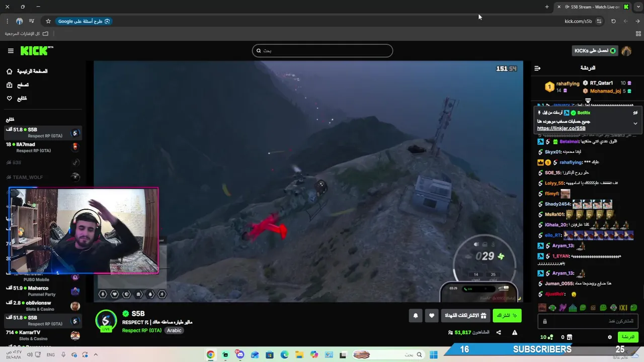Viewport: 644px width, 362px height.
Task: Select the S5B Stream browser tab
Action: point(594,7)
